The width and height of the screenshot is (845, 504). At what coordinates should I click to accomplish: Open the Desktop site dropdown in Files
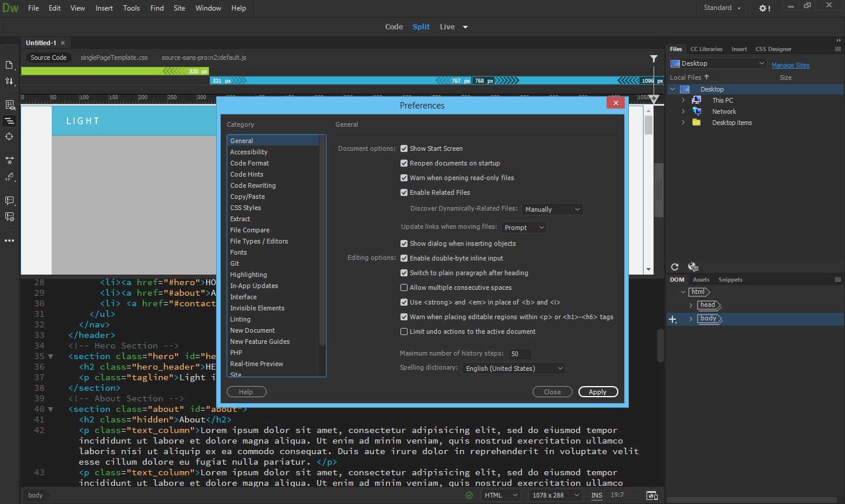point(718,63)
